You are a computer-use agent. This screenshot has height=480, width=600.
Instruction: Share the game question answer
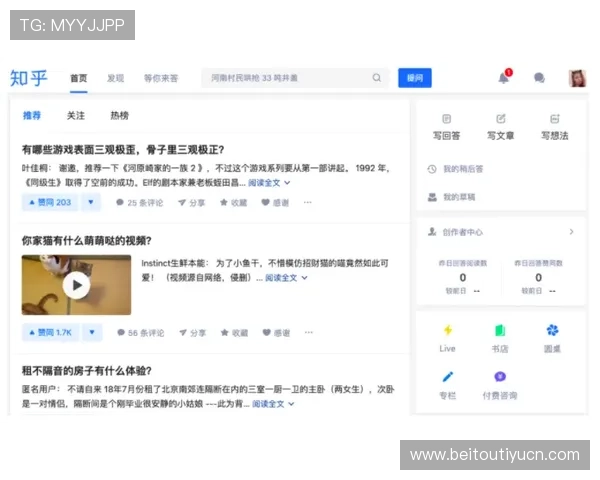coord(192,202)
